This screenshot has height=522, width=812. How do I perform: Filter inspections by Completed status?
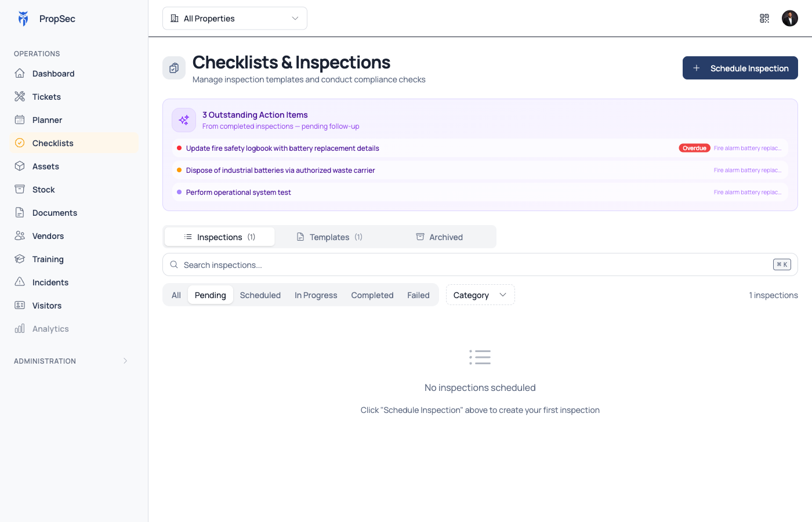(372, 295)
